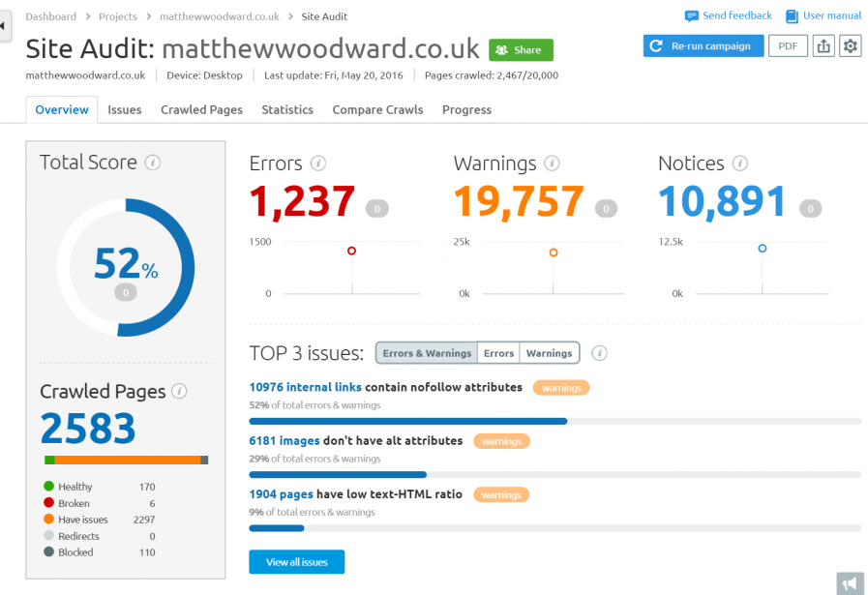
Task: Switch to the Issues tab
Action: coord(125,109)
